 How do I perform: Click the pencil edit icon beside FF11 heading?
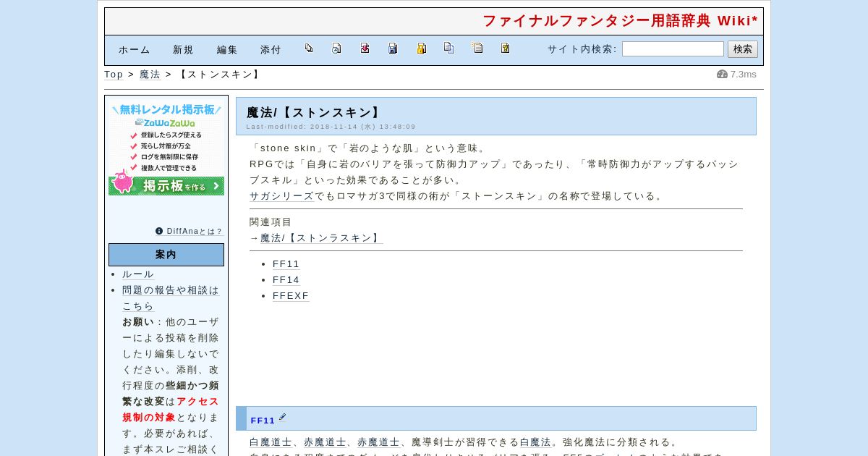pos(283,417)
